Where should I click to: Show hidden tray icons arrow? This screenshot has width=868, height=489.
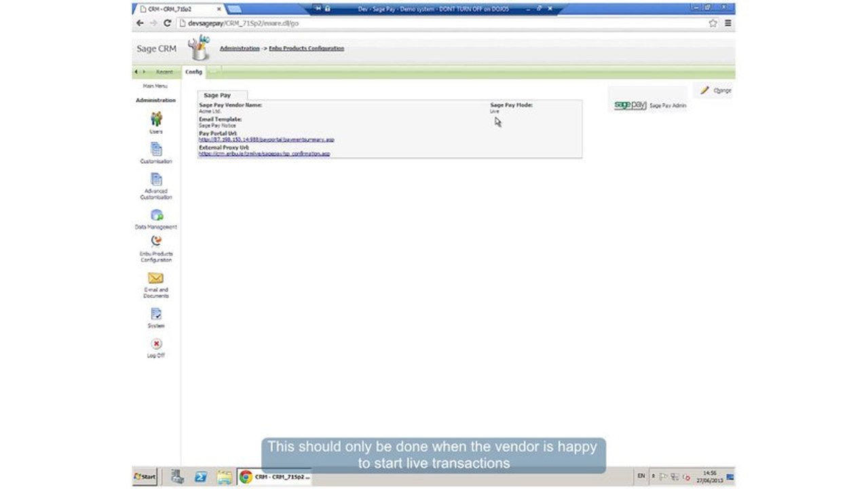click(x=654, y=477)
